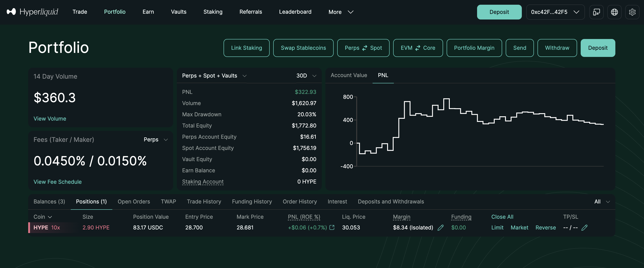644x268 pixels.
Task: Open the Trade History tab
Action: click(x=204, y=202)
